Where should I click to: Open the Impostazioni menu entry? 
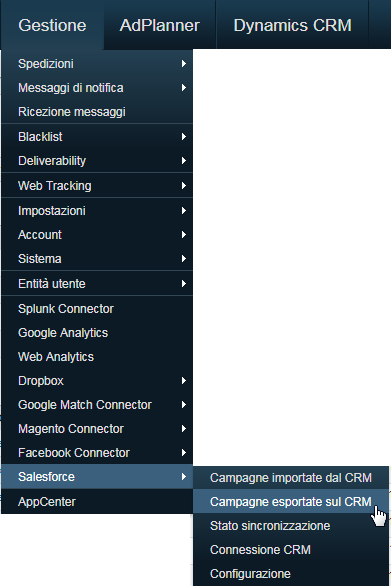[97, 211]
